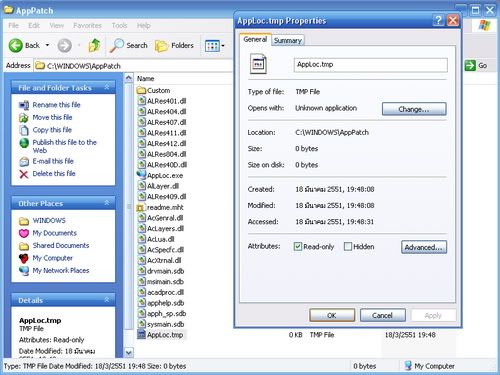Screen dimensions: 500x375
Task: Click the Change... button
Action: click(414, 109)
